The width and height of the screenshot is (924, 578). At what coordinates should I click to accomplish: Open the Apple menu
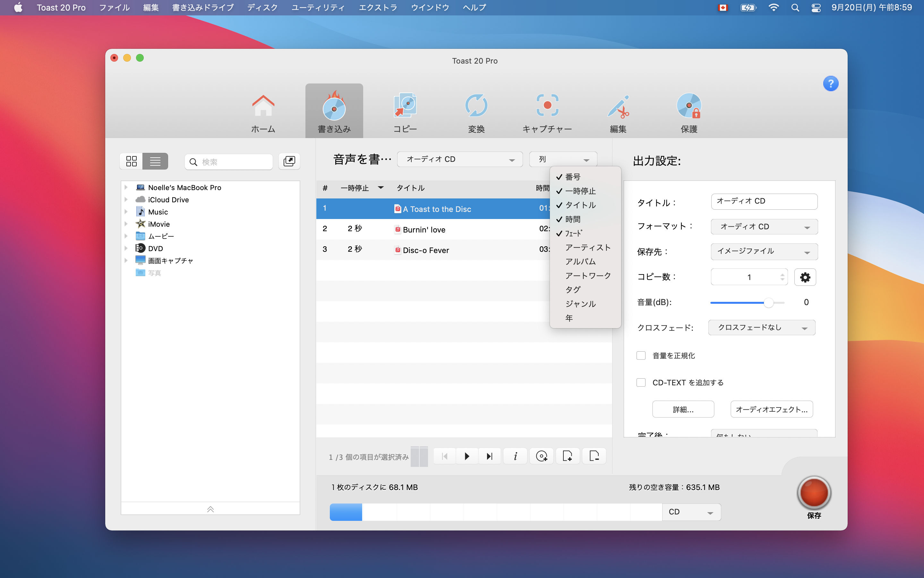pyautogui.click(x=18, y=8)
